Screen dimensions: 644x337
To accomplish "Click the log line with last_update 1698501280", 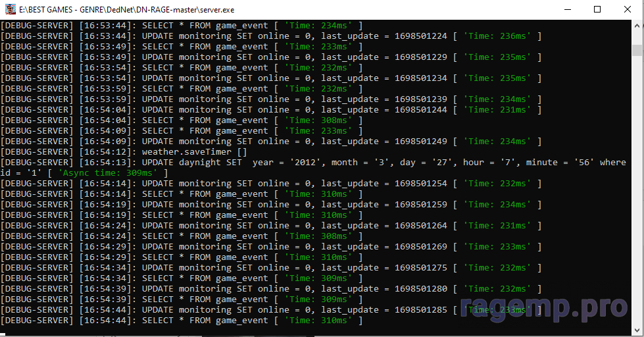I will click(270, 288).
